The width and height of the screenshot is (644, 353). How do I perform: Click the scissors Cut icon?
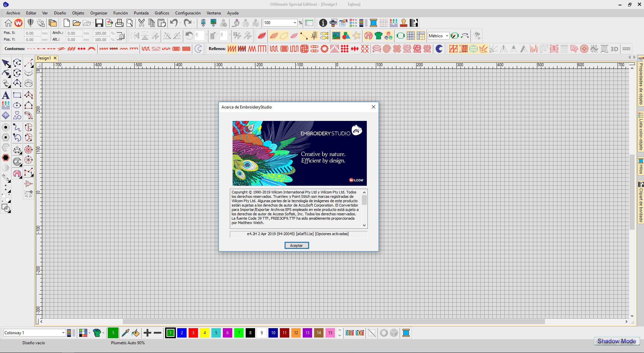tap(141, 23)
